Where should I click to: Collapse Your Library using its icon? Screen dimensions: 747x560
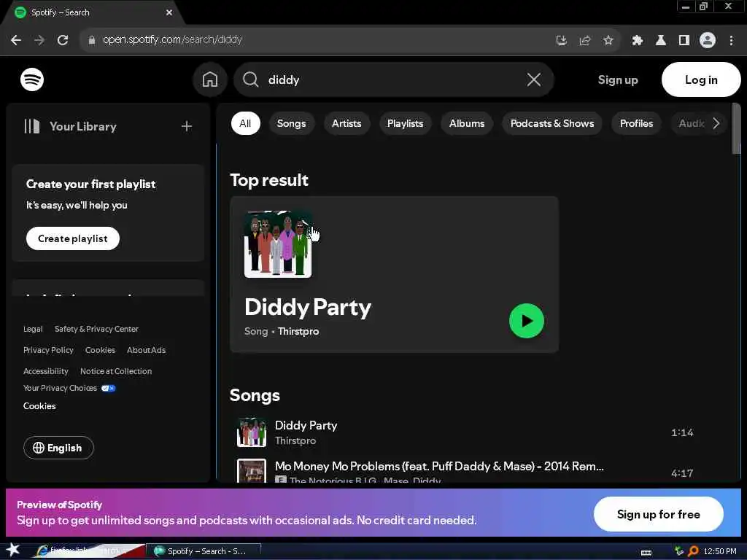click(32, 126)
